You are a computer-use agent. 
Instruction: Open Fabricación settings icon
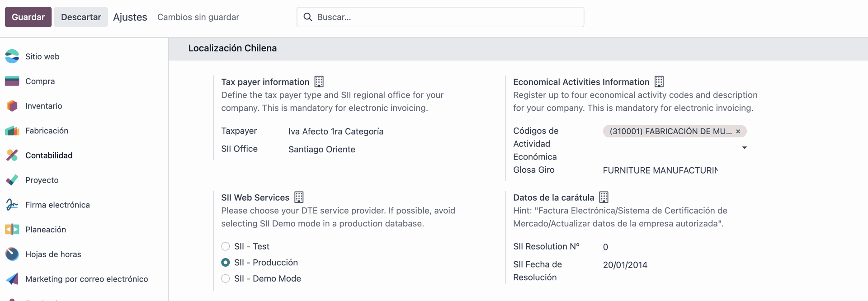12,131
